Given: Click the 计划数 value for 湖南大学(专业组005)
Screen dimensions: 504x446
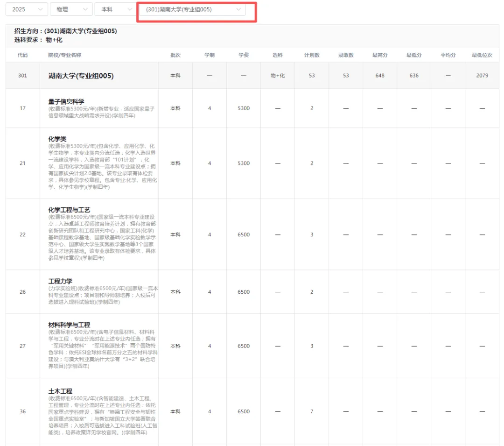Looking at the screenshot, I should tap(312, 76).
